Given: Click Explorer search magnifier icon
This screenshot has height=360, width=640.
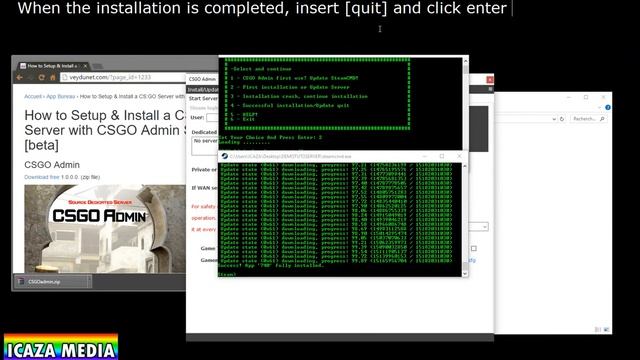Looking at the screenshot, I should pos(602,119).
